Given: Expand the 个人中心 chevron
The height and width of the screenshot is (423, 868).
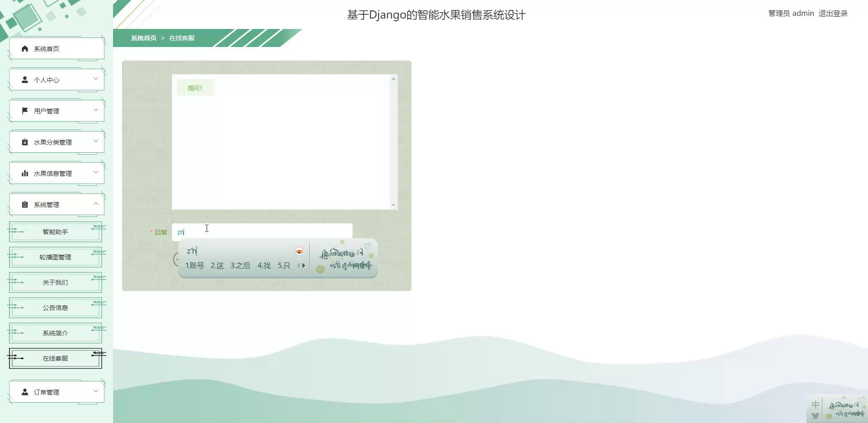Looking at the screenshot, I should 96,79.
